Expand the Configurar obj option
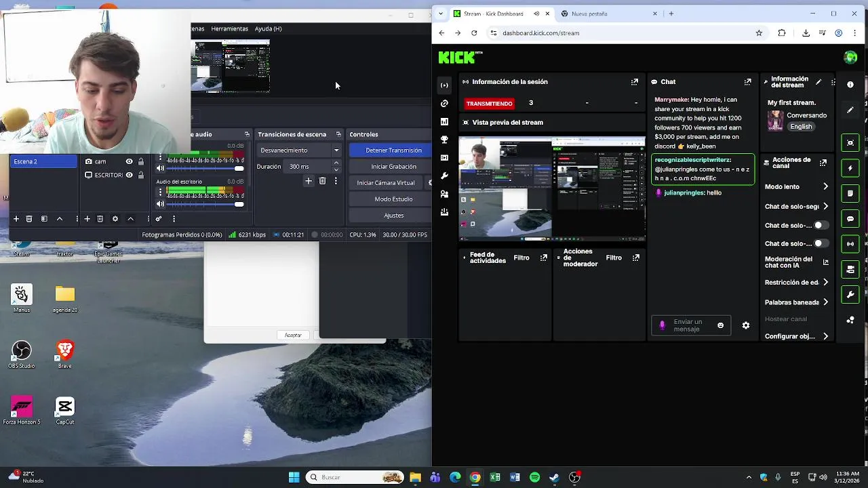 (x=825, y=336)
